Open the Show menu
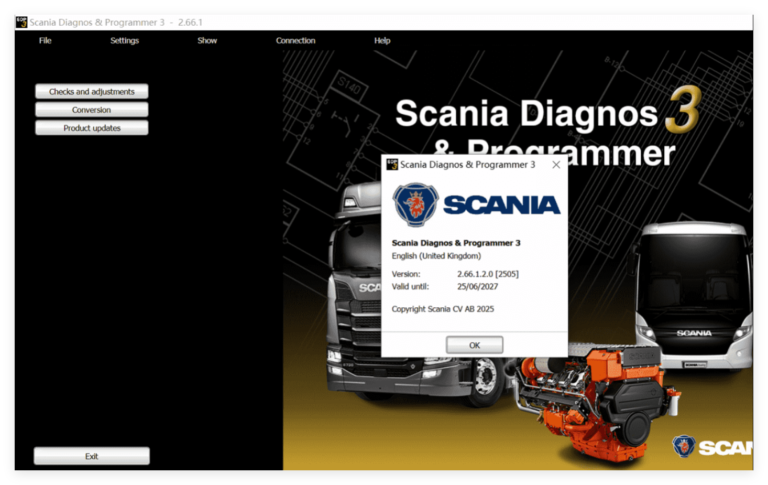 207,41
